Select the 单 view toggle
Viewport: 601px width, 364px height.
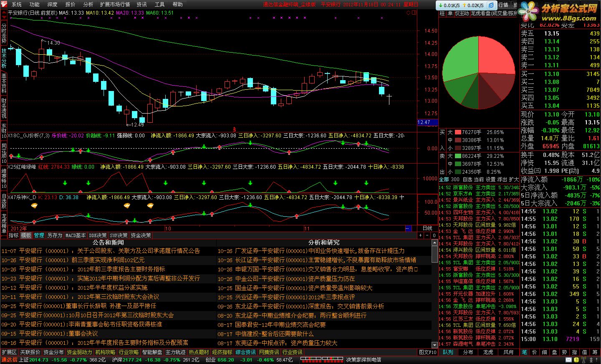tap(450, 13)
